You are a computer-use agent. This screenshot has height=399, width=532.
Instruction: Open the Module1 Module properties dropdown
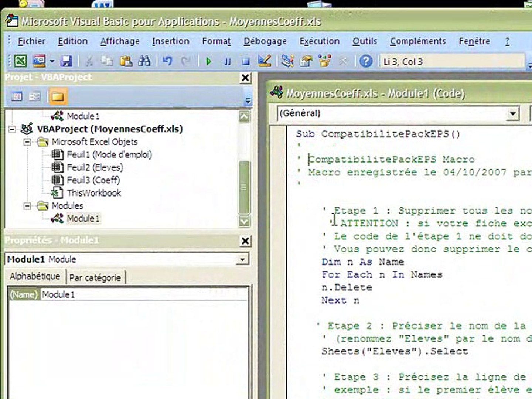[242, 259]
